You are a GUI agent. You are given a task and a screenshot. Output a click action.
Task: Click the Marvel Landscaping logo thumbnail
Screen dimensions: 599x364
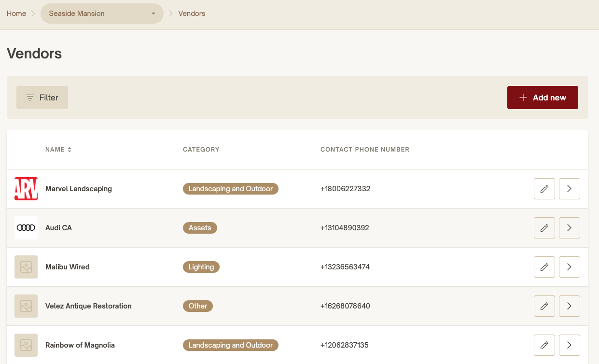26,189
